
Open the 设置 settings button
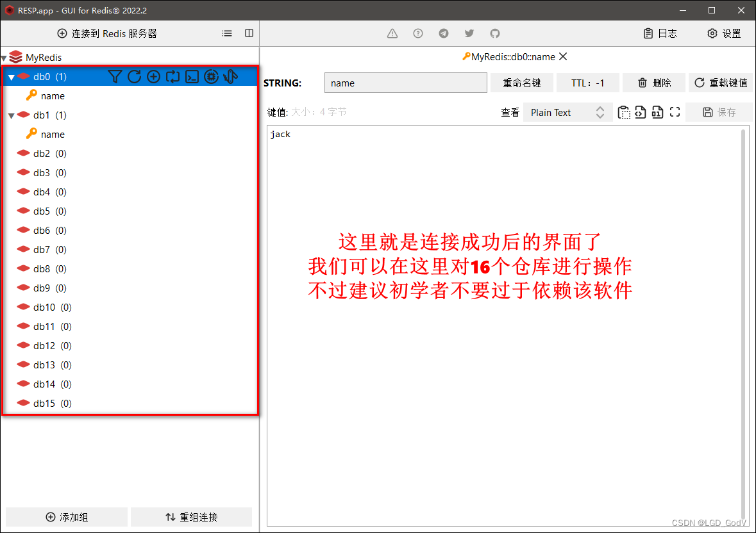[x=724, y=33]
